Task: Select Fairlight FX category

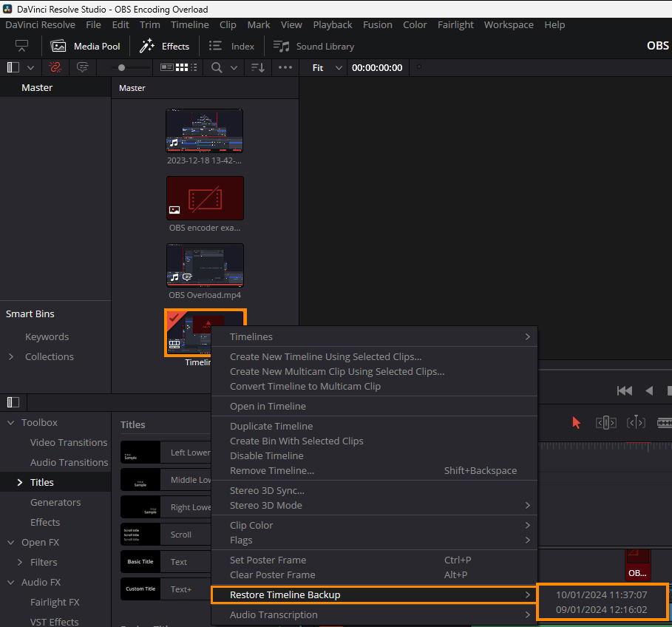Action: (55, 602)
